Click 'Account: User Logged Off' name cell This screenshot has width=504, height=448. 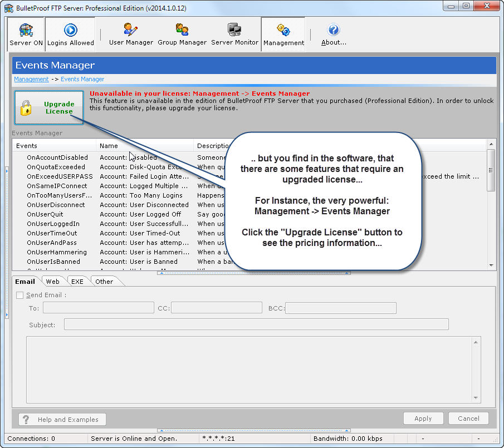(x=140, y=214)
